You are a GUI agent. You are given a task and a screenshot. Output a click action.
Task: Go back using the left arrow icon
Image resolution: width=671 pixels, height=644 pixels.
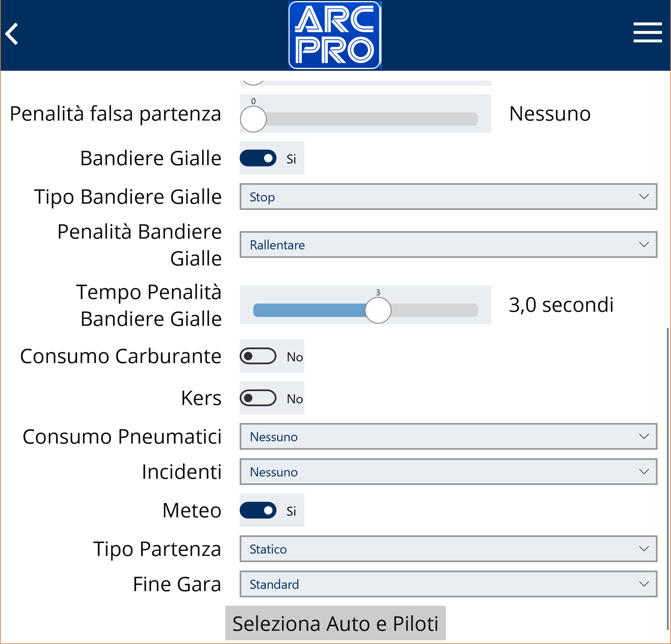12,34
